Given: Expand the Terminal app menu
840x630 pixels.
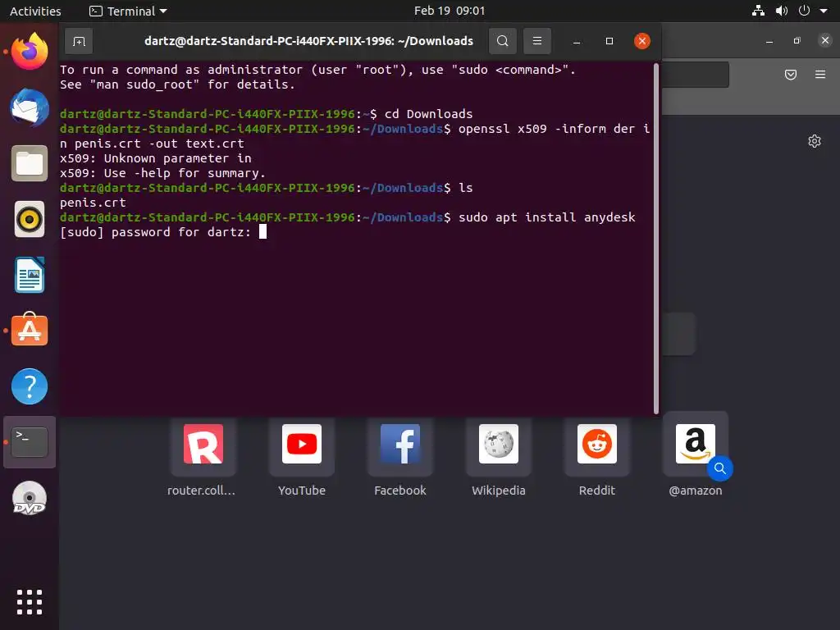Looking at the screenshot, I should coord(128,11).
